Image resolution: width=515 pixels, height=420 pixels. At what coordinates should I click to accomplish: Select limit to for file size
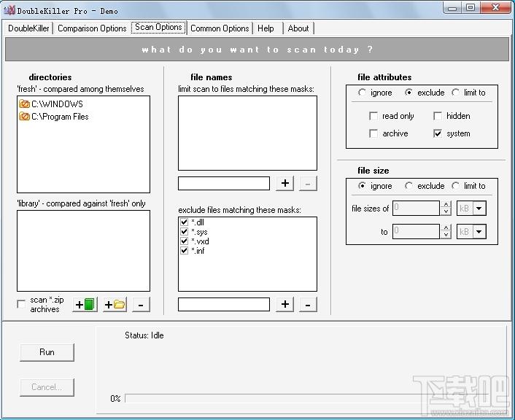455,186
